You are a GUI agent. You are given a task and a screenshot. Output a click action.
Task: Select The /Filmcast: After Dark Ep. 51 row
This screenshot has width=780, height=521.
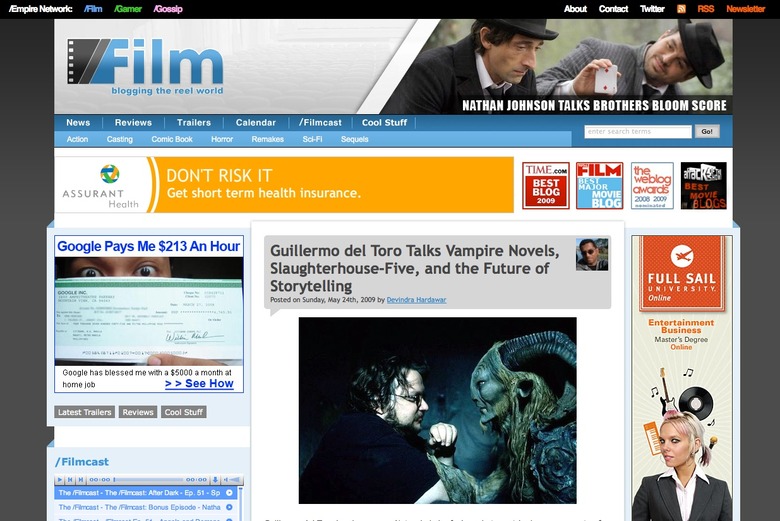tap(146, 493)
